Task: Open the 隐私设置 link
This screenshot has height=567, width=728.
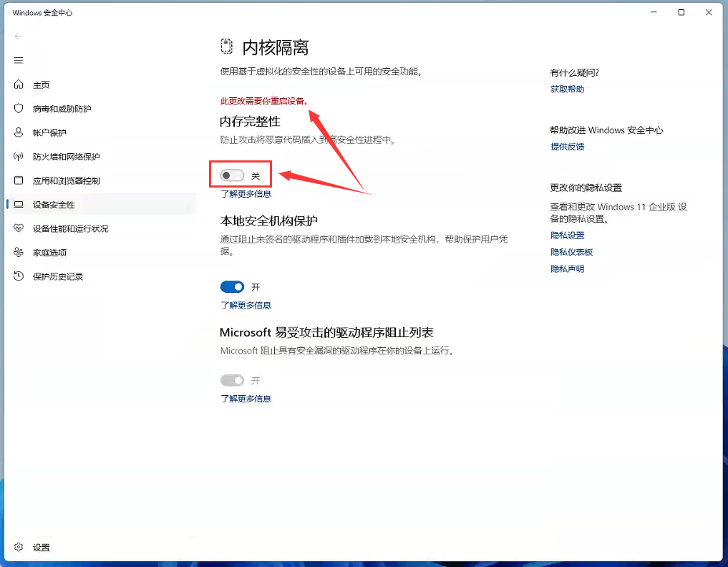Action: point(567,236)
